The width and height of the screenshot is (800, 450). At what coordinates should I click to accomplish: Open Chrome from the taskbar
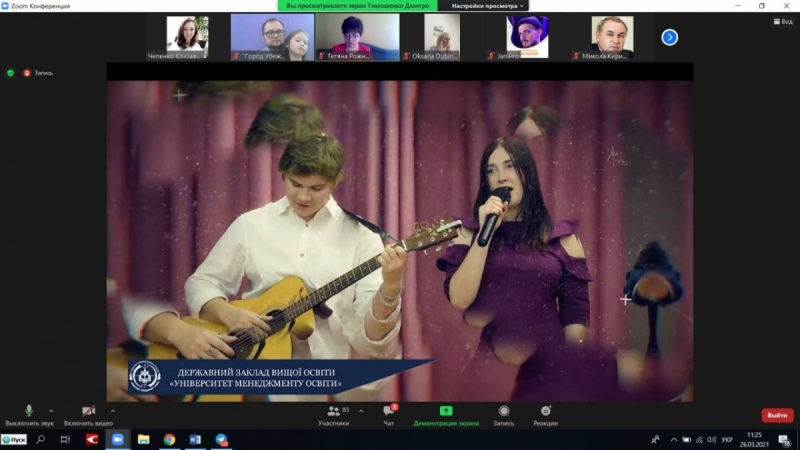[170, 439]
